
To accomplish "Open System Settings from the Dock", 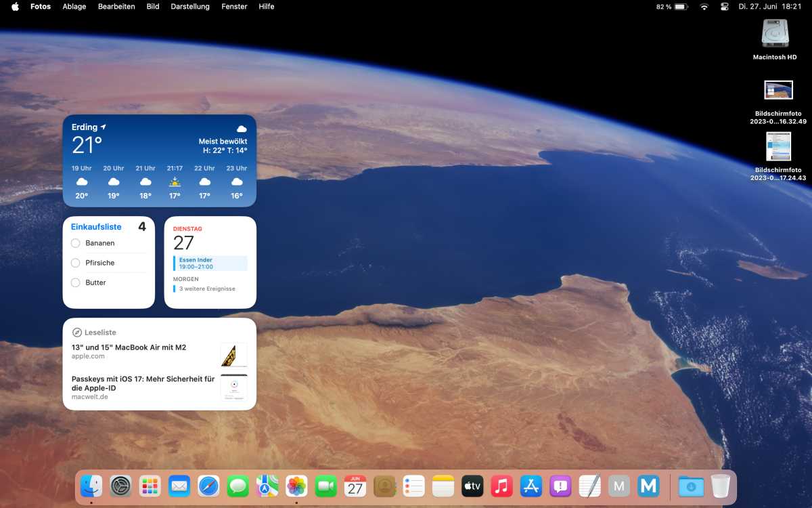I will [120, 486].
